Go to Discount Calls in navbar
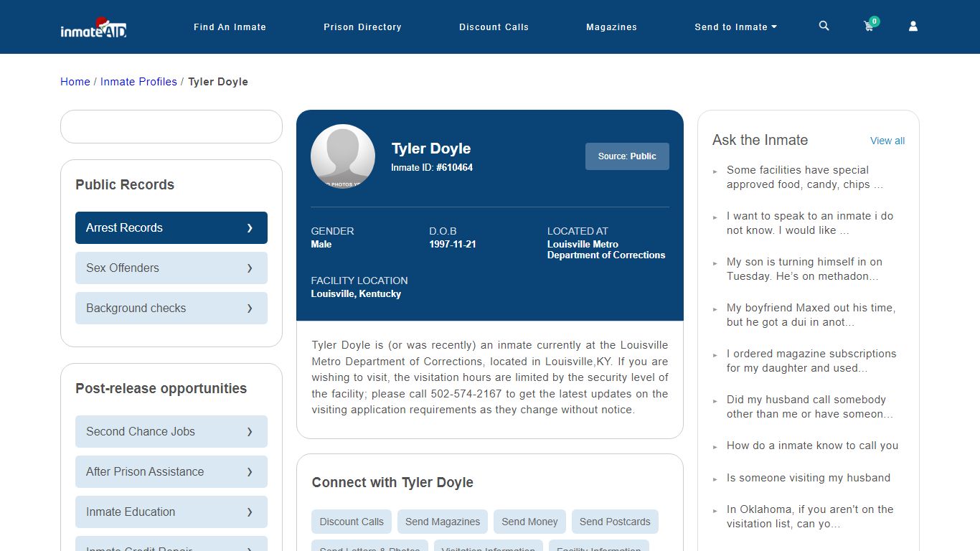Image resolution: width=980 pixels, height=551 pixels. [x=494, y=27]
